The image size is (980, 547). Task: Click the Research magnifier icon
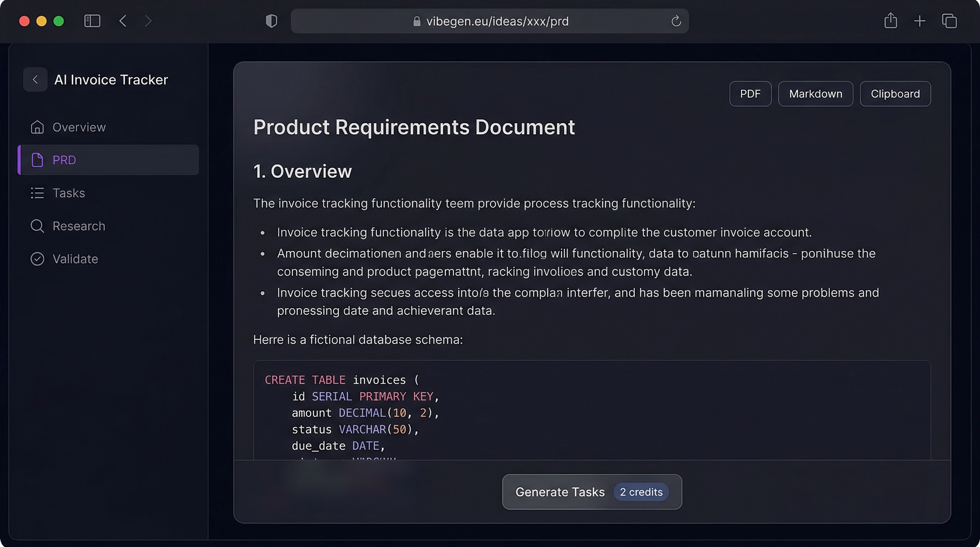click(37, 226)
